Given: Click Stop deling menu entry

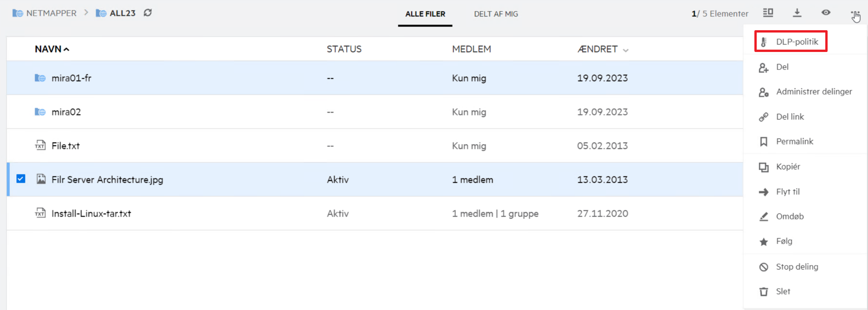Looking at the screenshot, I should pyautogui.click(x=797, y=266).
